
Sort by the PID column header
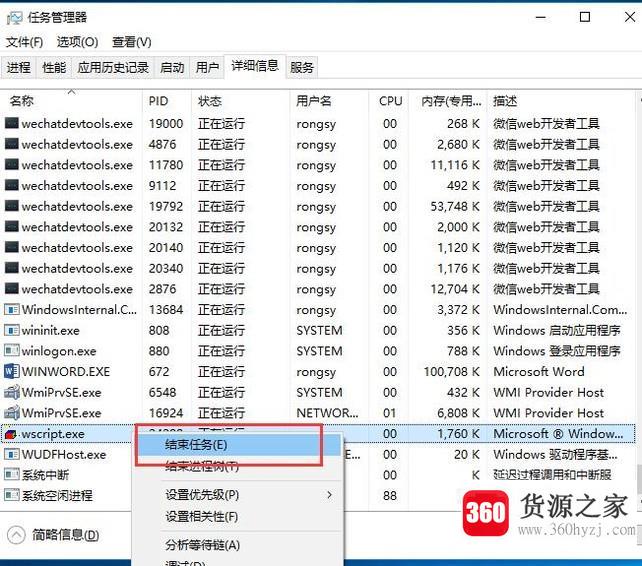point(167,101)
